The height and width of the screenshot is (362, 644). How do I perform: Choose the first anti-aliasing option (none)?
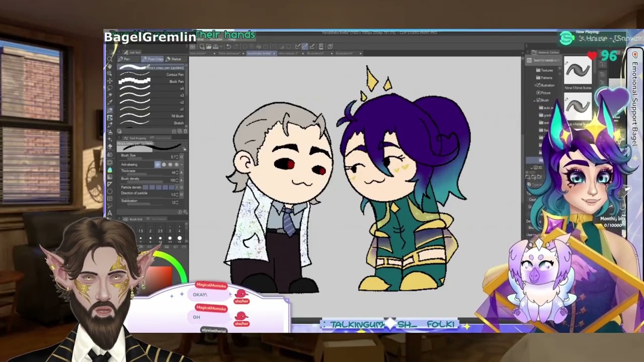click(x=157, y=164)
